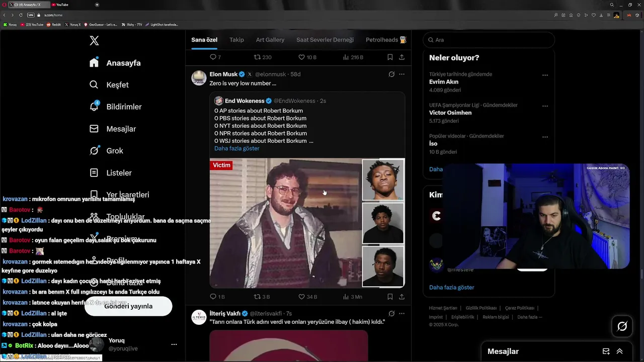The height and width of the screenshot is (362, 644).
Task: Click the X logo in the sidebar
Action: point(94,41)
